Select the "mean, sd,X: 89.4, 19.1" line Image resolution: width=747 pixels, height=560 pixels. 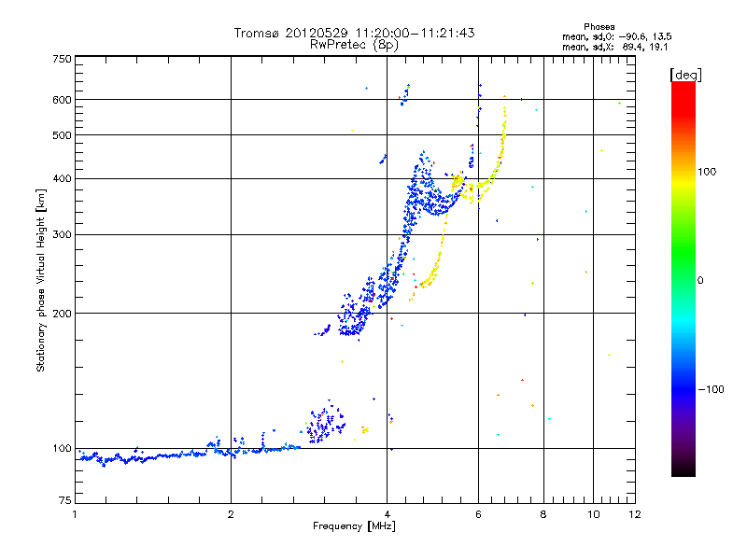pos(615,48)
